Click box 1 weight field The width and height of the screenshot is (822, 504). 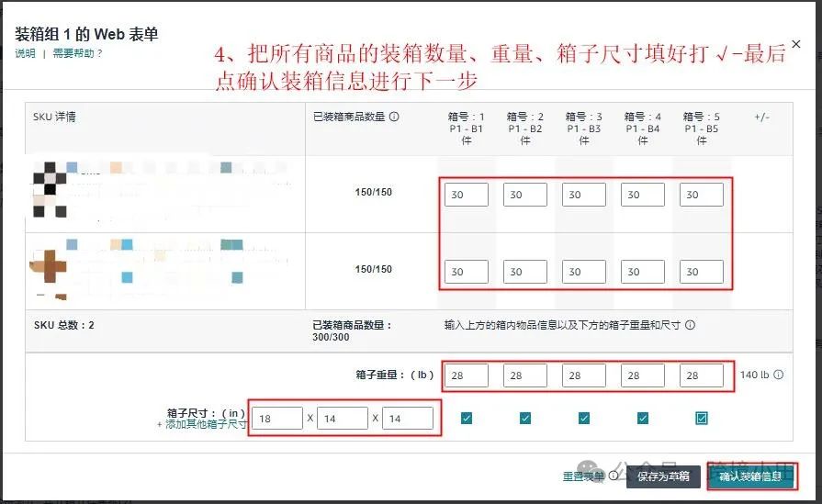[x=467, y=375]
